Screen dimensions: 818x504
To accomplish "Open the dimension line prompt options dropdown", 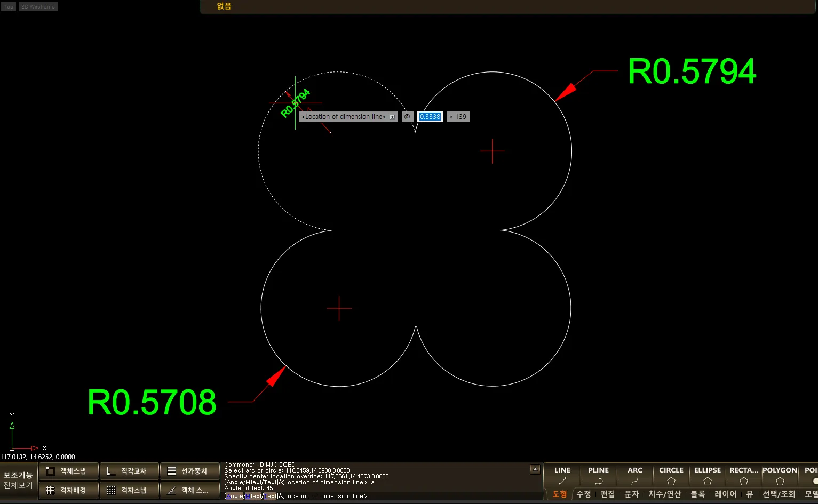I will click(392, 117).
